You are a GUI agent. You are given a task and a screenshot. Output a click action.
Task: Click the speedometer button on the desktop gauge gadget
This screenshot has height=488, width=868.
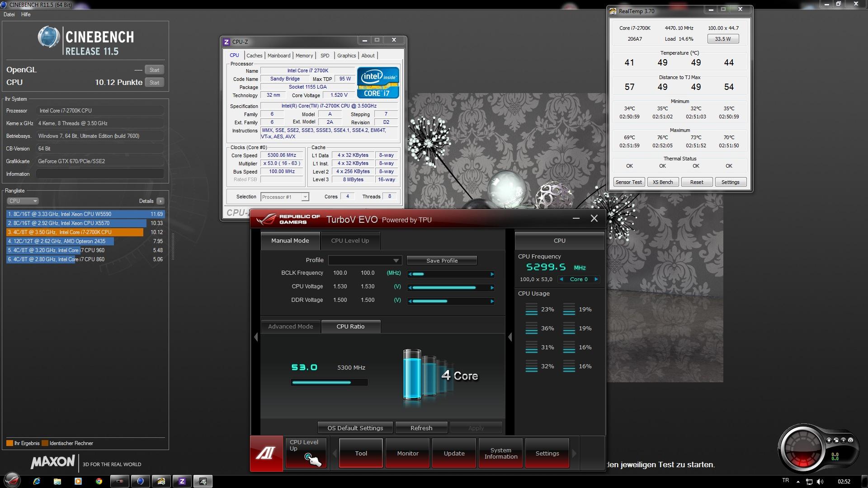tap(850, 440)
